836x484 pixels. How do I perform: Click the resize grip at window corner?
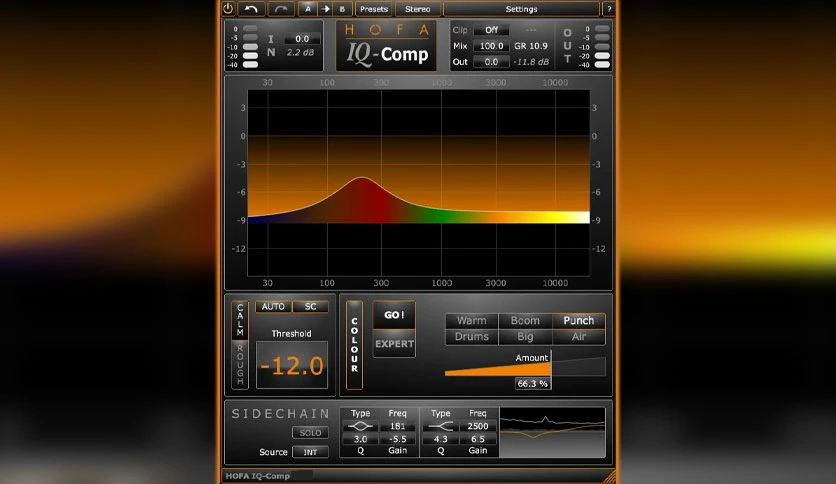pos(609,476)
